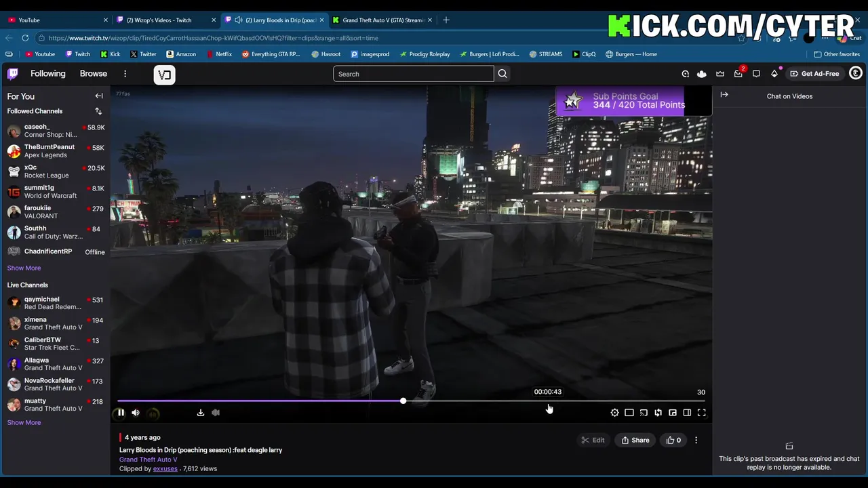
Task: Open the Grand Theft Auto V category link
Action: click(x=148, y=460)
